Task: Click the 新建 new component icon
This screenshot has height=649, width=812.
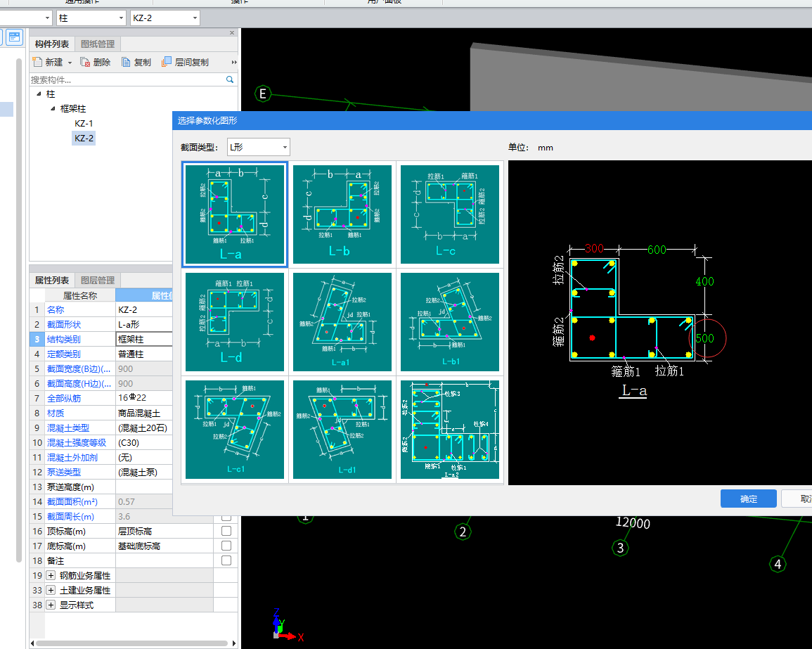Action: pyautogui.click(x=37, y=62)
